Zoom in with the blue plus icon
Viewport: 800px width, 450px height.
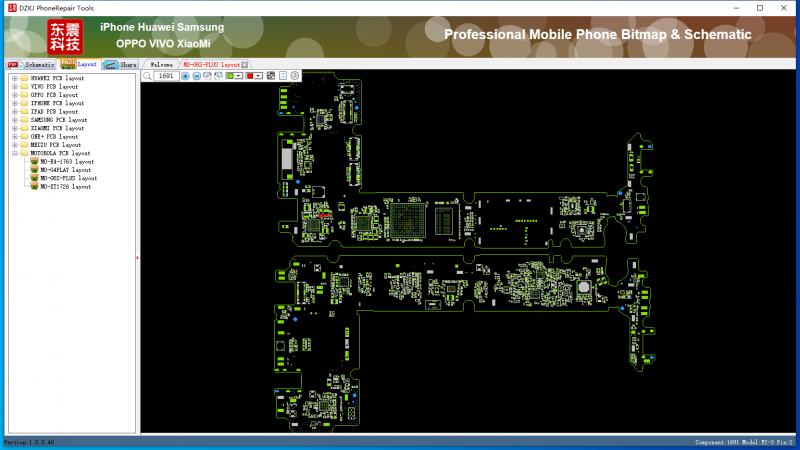tap(185, 76)
